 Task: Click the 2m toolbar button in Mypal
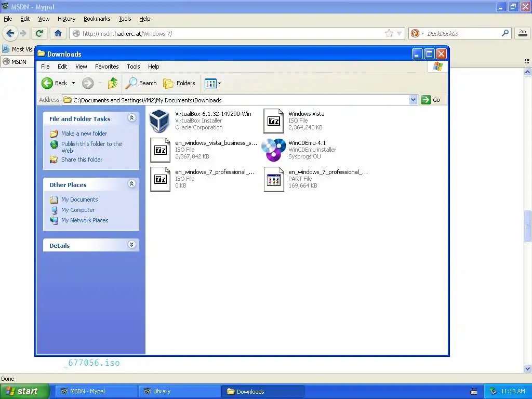pos(523,33)
